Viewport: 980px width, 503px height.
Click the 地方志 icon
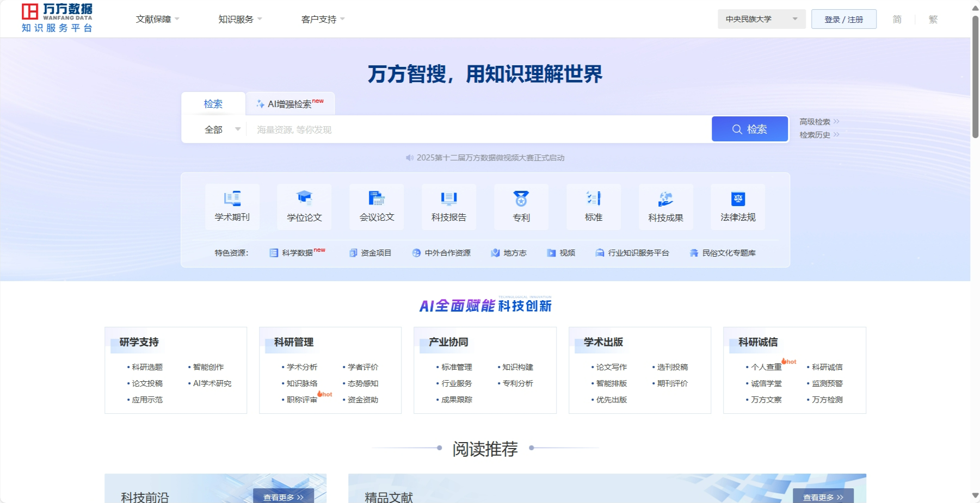[495, 253]
